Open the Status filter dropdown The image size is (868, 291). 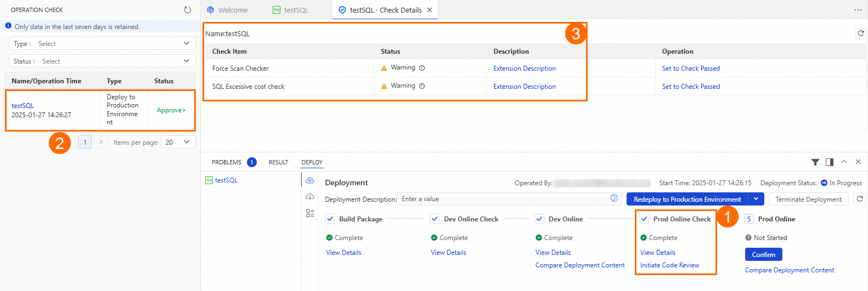pos(102,61)
